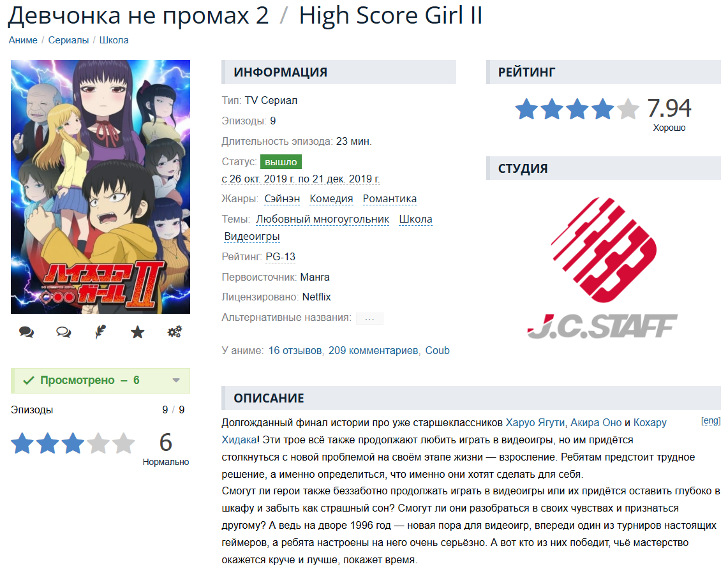Open the 209 комментариев link

[373, 351]
